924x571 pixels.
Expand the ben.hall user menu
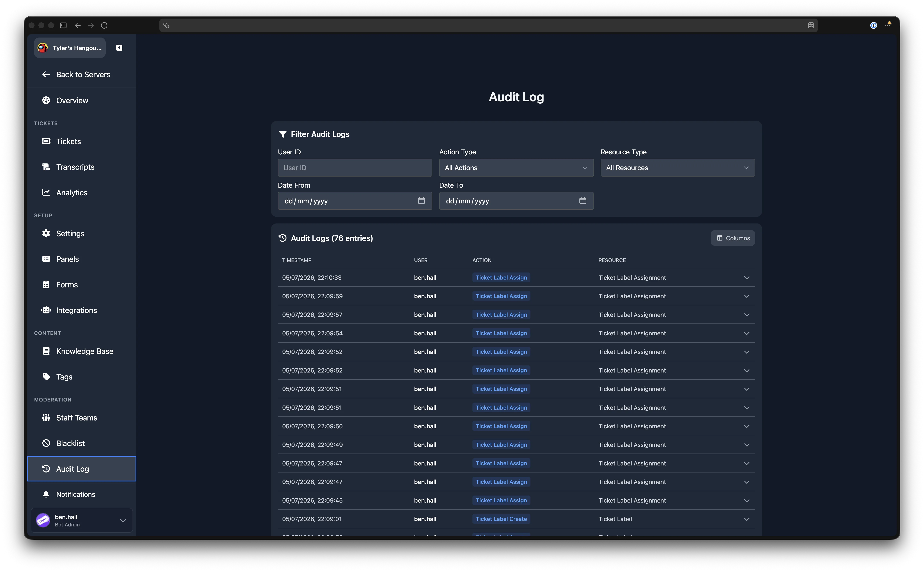82,520
